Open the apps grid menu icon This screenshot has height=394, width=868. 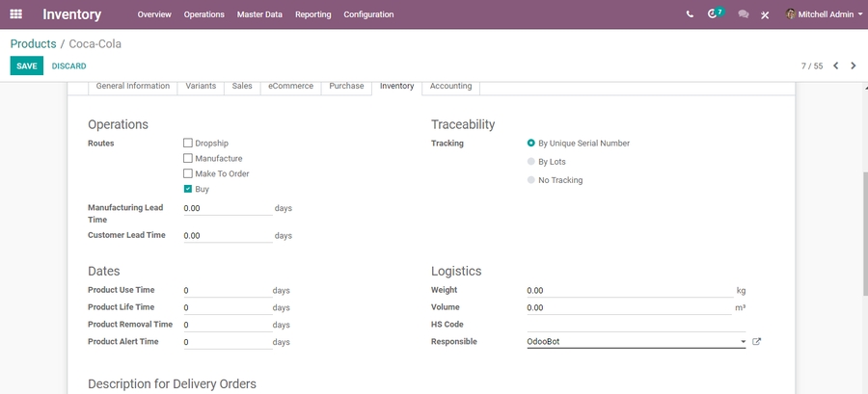click(15, 14)
